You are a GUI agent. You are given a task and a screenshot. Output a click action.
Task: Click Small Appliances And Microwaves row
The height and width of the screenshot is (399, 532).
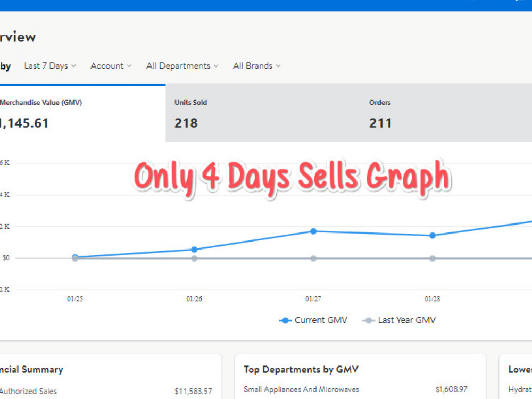[x=355, y=389]
